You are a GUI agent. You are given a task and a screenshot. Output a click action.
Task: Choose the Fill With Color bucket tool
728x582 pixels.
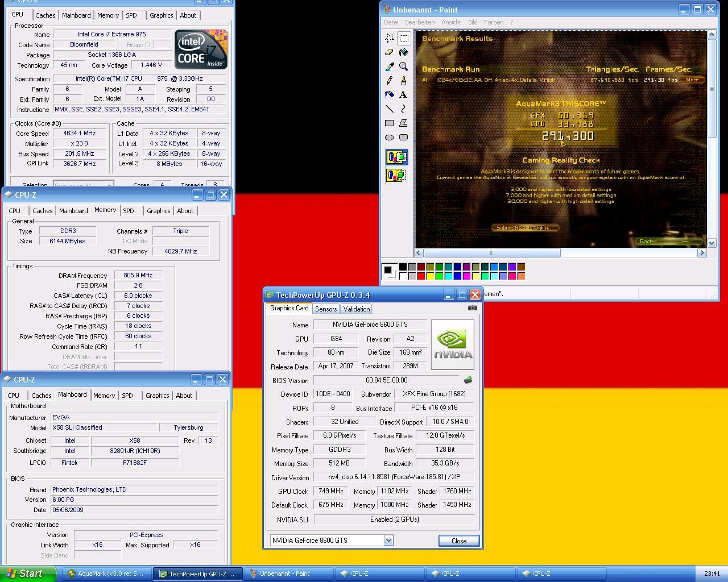coord(404,52)
